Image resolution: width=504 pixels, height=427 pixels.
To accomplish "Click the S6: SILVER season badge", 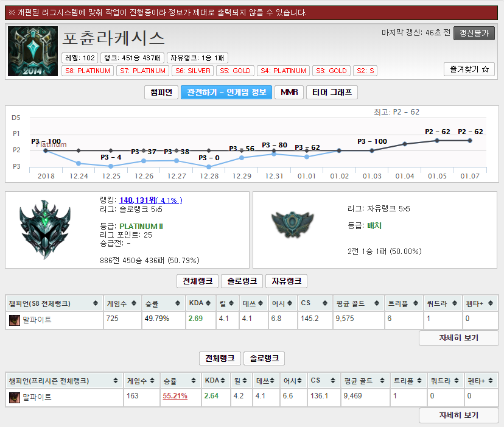I will point(193,71).
